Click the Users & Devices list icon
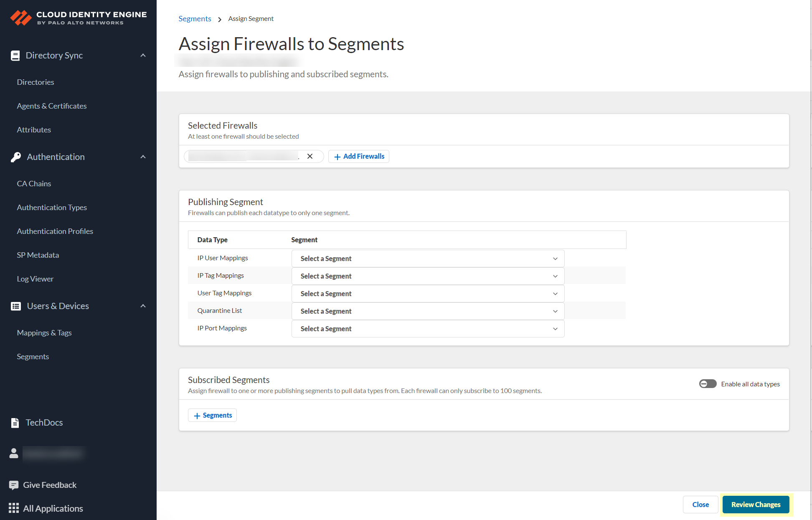This screenshot has height=520, width=812. (16, 306)
